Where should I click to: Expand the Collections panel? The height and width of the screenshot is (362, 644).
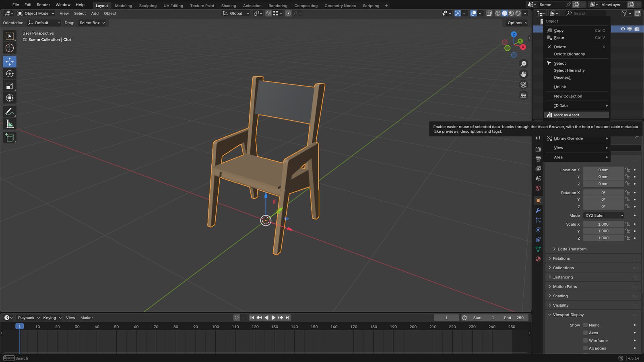coord(594,268)
